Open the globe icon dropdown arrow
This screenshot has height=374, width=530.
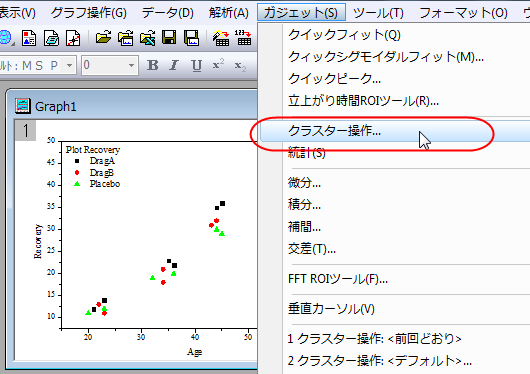13,44
